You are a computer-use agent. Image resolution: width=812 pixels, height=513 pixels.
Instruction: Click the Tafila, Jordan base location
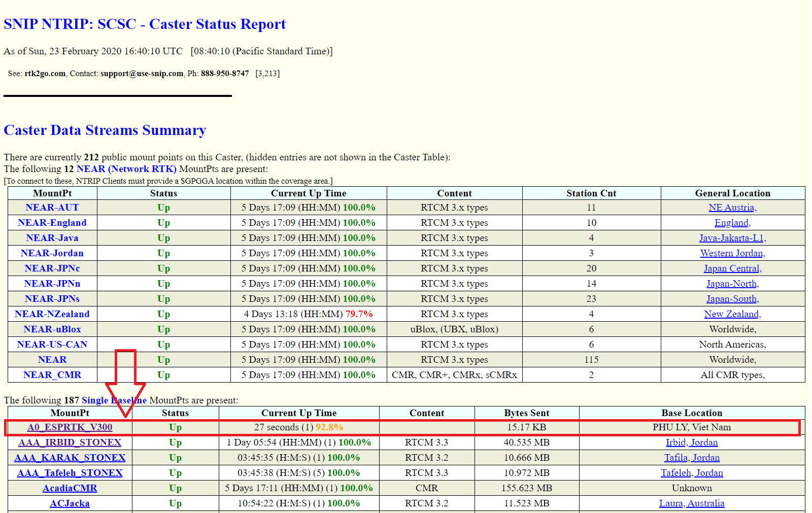pos(691,458)
